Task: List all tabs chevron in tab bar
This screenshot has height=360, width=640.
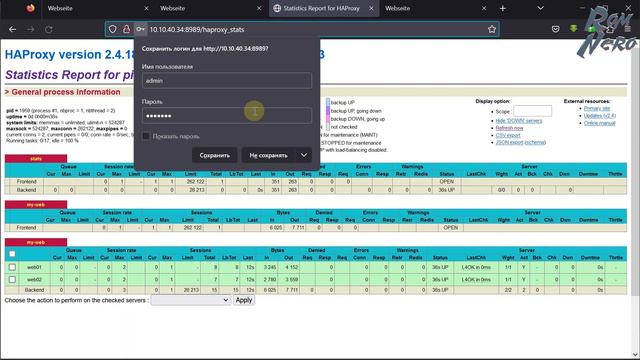Action: (540, 8)
